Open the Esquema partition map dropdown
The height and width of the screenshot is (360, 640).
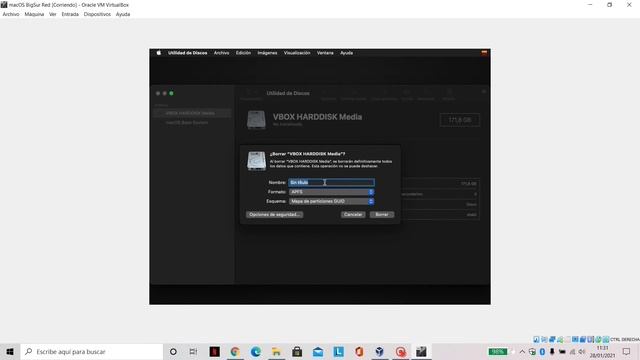[331, 201]
